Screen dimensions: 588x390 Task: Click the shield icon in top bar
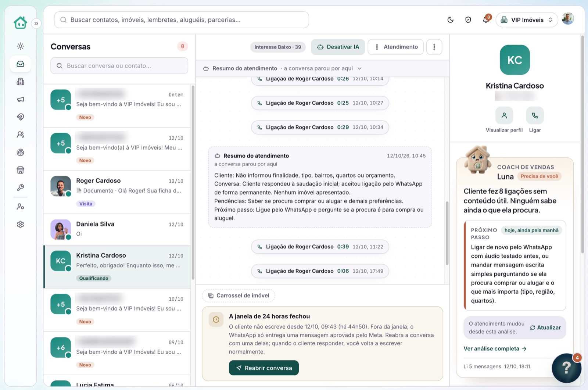click(x=468, y=20)
